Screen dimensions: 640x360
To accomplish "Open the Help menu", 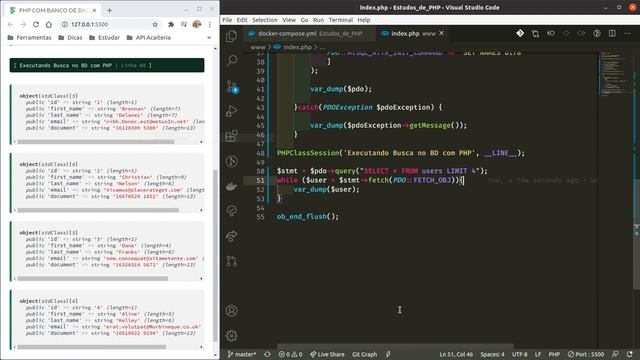I will coord(364,20).
